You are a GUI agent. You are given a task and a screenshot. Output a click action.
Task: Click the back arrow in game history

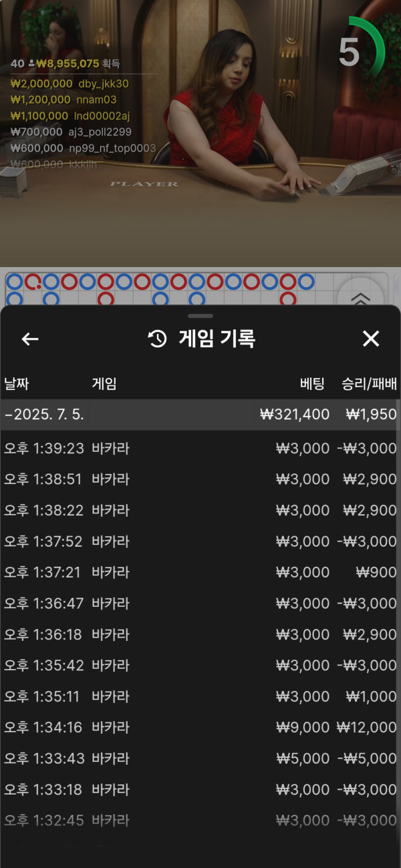coord(30,339)
